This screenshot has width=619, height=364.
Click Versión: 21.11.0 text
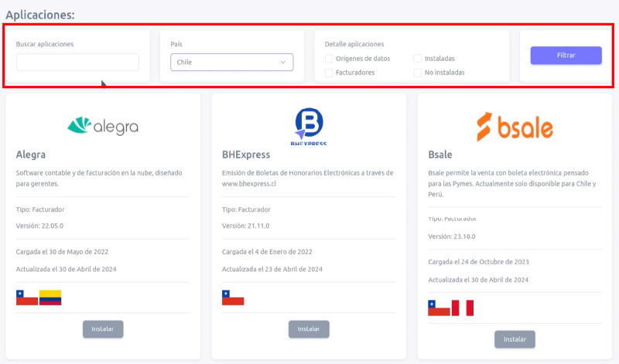[x=245, y=226]
